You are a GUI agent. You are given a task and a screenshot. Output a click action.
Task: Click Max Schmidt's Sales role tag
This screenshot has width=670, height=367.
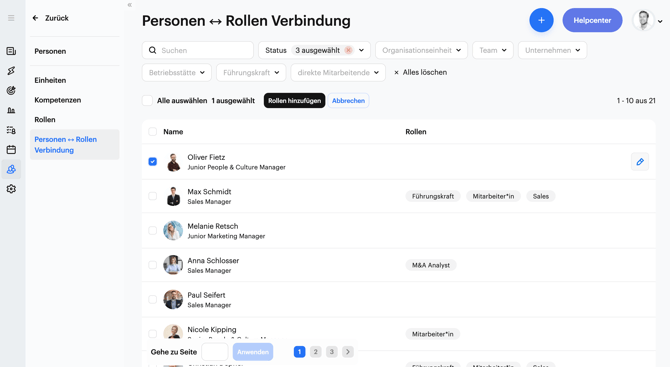point(541,196)
